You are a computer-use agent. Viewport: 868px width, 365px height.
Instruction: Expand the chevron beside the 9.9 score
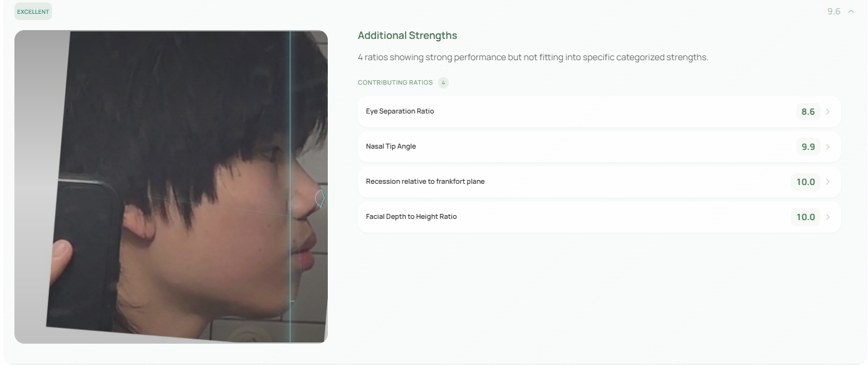[x=828, y=147]
